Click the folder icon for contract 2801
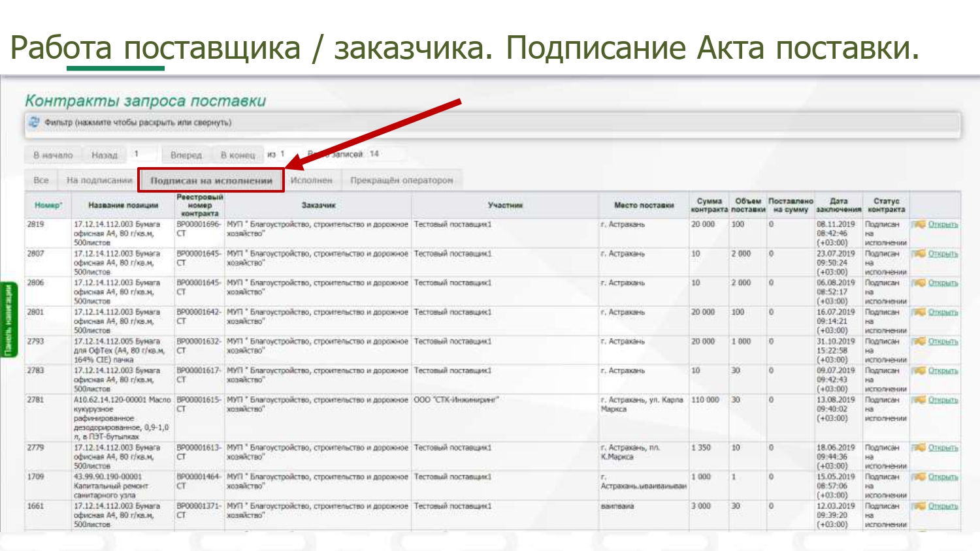Viewport: 980px width, 551px height. click(x=919, y=313)
